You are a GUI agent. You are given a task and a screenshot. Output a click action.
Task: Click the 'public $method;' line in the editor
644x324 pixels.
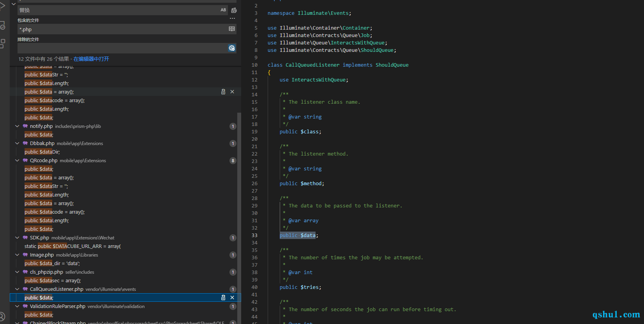pyautogui.click(x=302, y=184)
